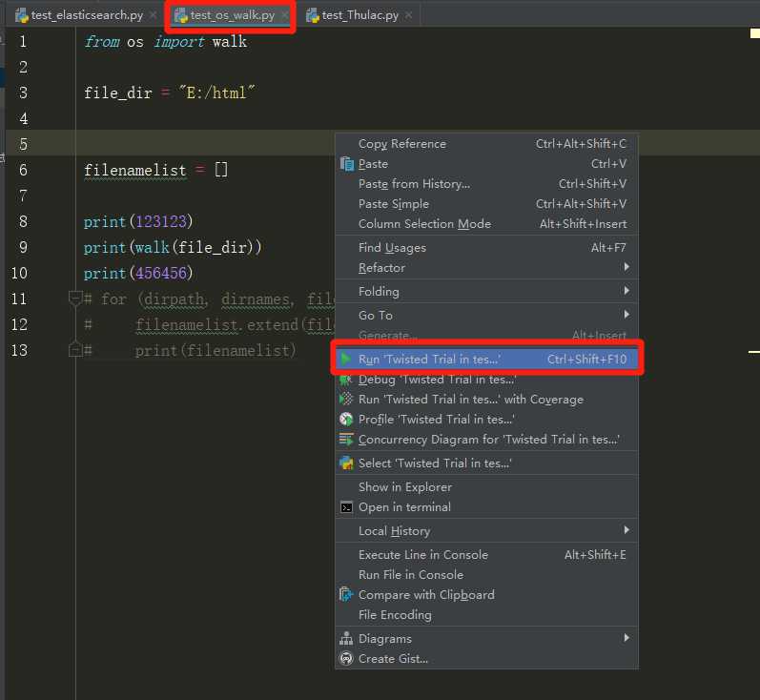Image resolution: width=760 pixels, height=700 pixels.
Task: Select Paste Simple option
Action: [x=486, y=203]
